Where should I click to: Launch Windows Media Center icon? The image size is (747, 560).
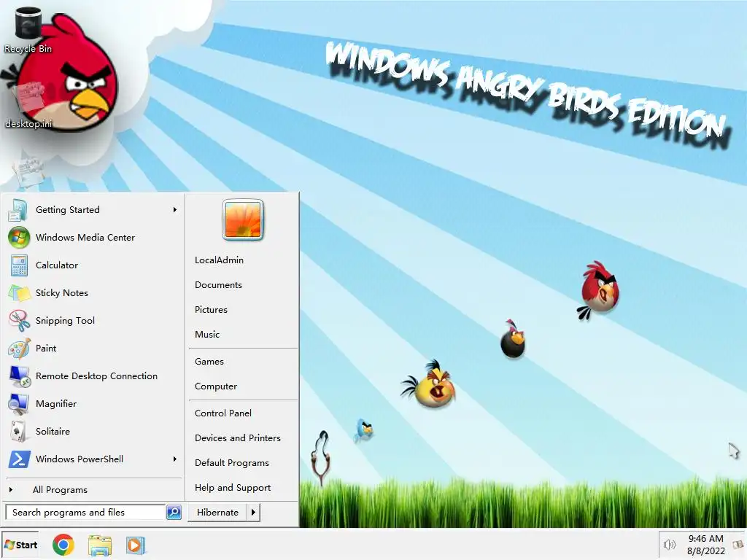coord(18,238)
